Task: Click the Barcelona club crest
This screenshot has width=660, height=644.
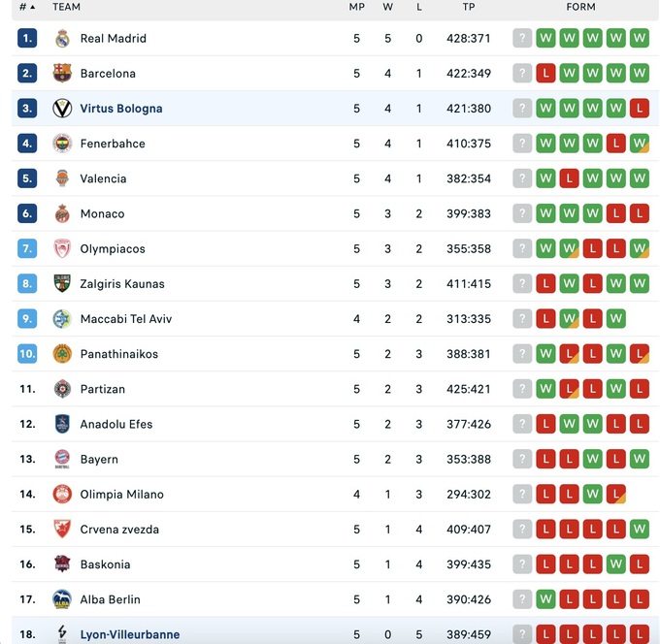Action: pyautogui.click(x=62, y=74)
